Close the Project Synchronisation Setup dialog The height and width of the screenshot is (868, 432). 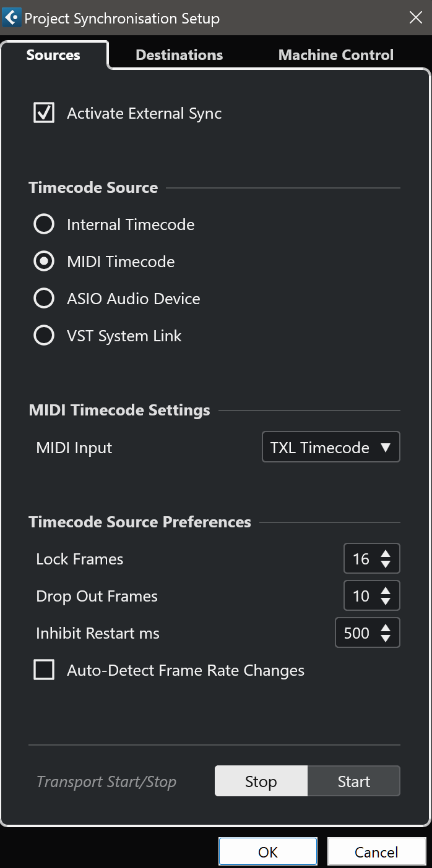coord(416,18)
